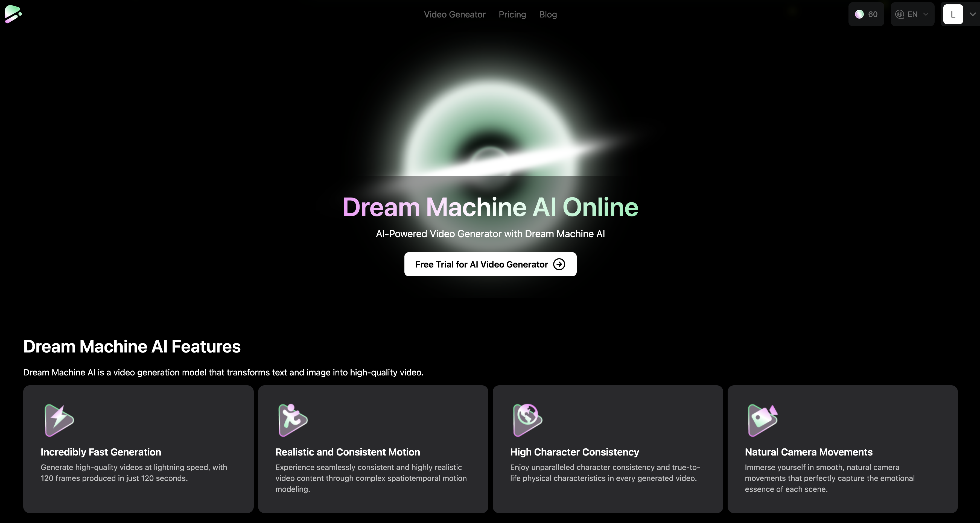Go to the Pricing page
Viewport: 980px width, 523px height.
pyautogui.click(x=512, y=14)
